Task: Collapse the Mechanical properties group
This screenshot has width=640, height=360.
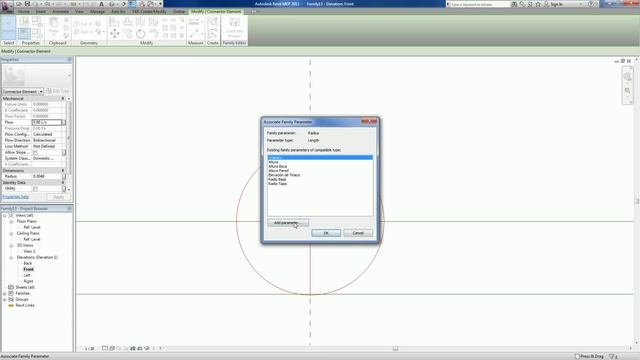Action: pos(63,98)
